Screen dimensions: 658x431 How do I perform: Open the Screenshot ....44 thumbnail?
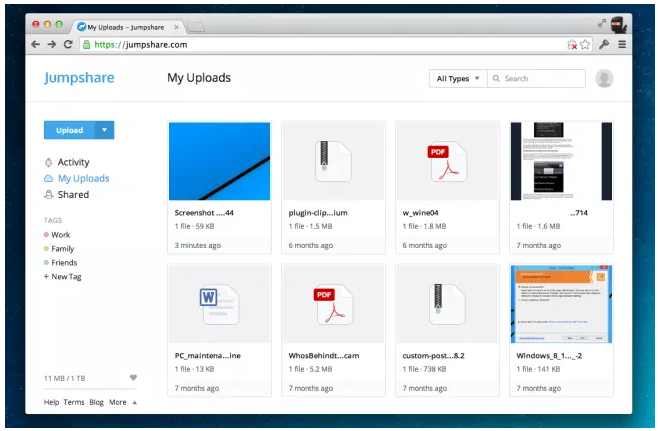point(219,161)
